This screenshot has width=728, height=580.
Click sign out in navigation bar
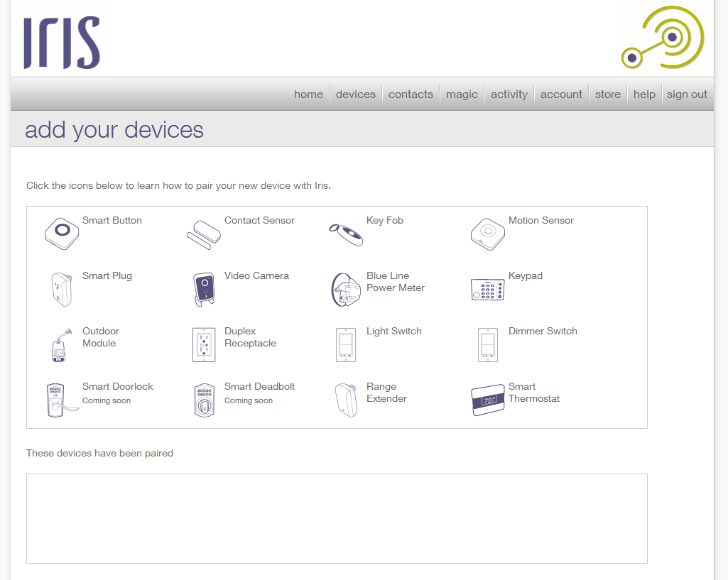pos(687,94)
